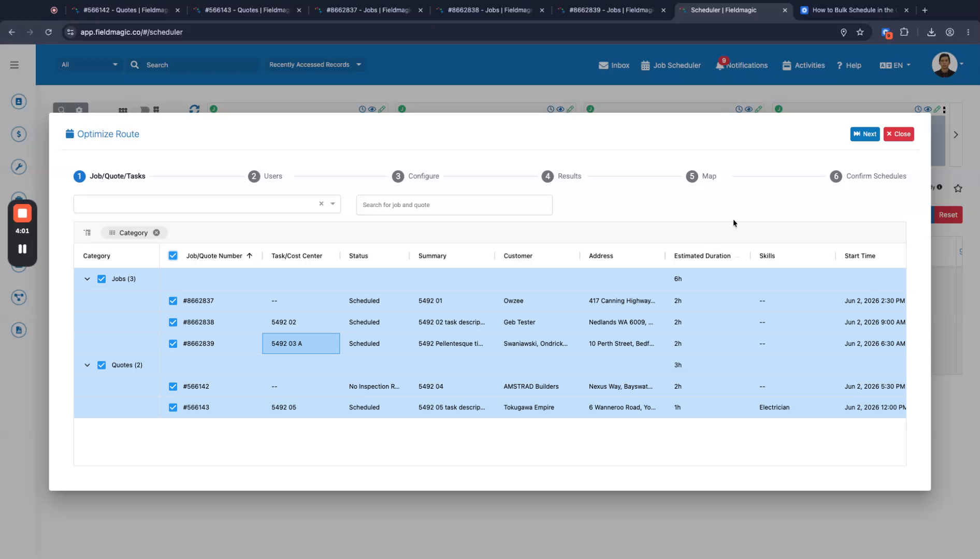Open browser extensions puzzle icon
This screenshot has height=559, width=980.
pos(904,32)
